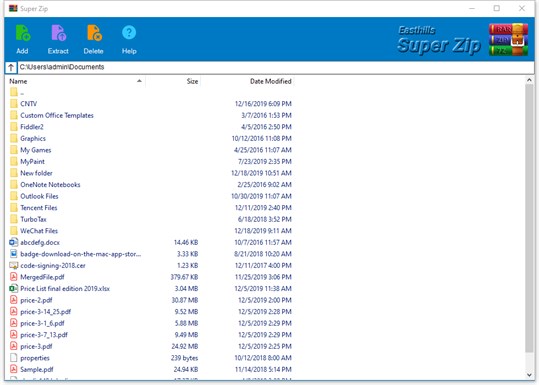Click the scrollbar down arrow

pyautogui.click(x=529, y=375)
